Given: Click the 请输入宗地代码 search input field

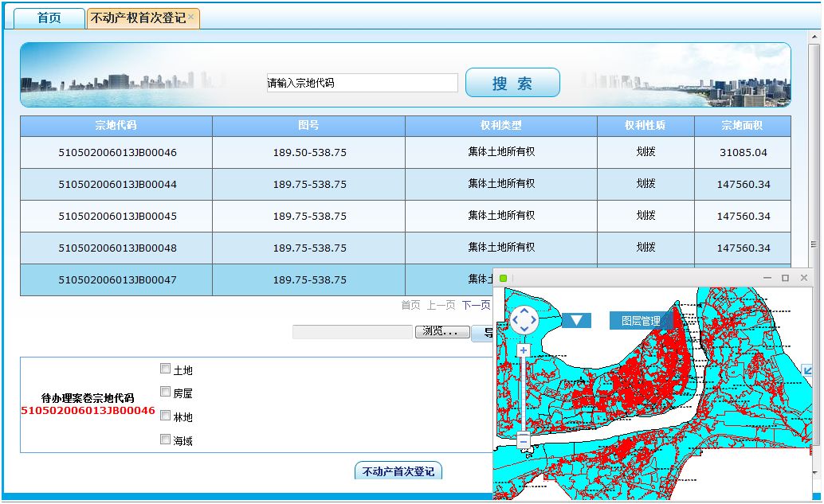Looking at the screenshot, I should coord(362,83).
